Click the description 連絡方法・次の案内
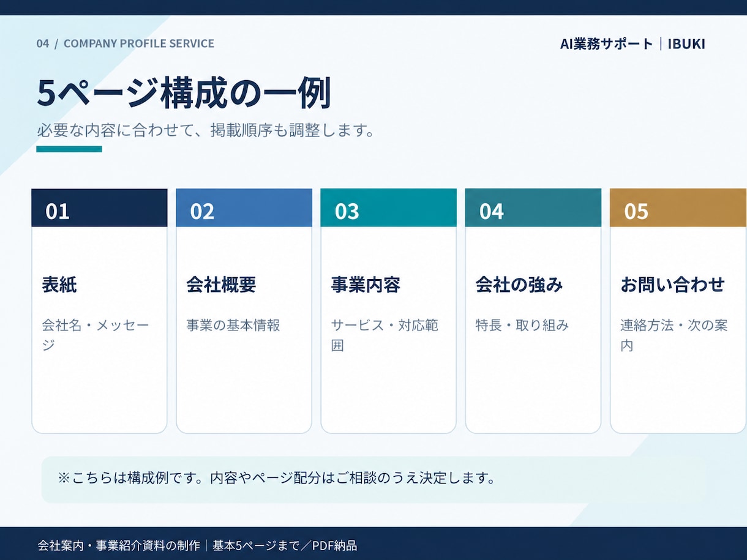This screenshot has width=747, height=560. pyautogui.click(x=674, y=335)
